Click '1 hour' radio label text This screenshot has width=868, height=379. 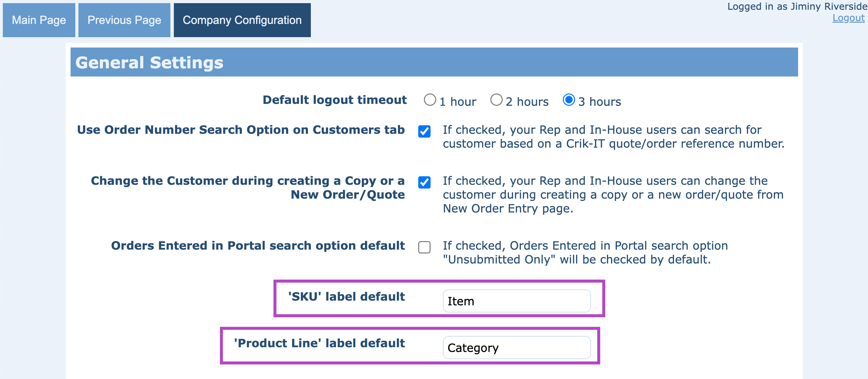coord(458,102)
